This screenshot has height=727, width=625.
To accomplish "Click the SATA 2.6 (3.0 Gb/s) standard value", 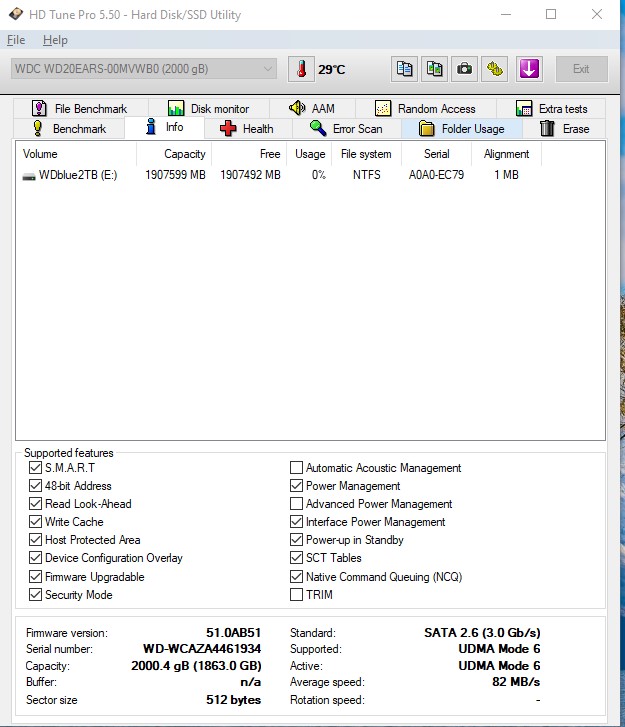I will (x=482, y=633).
